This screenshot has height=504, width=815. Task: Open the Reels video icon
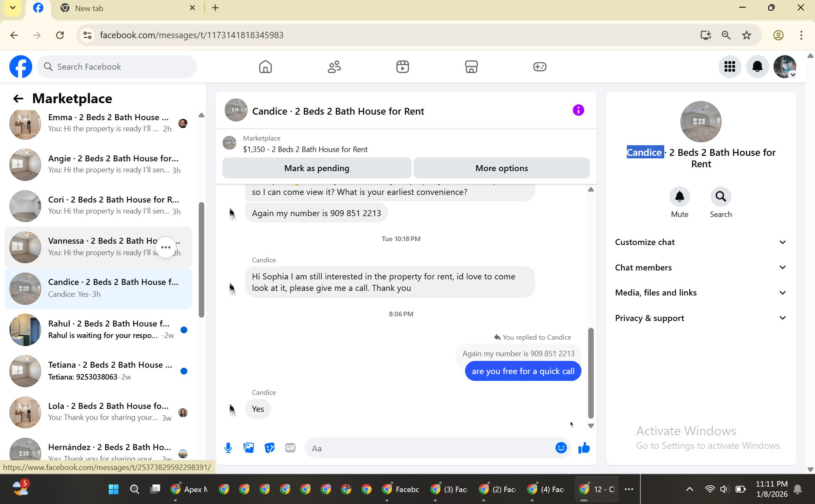point(403,67)
